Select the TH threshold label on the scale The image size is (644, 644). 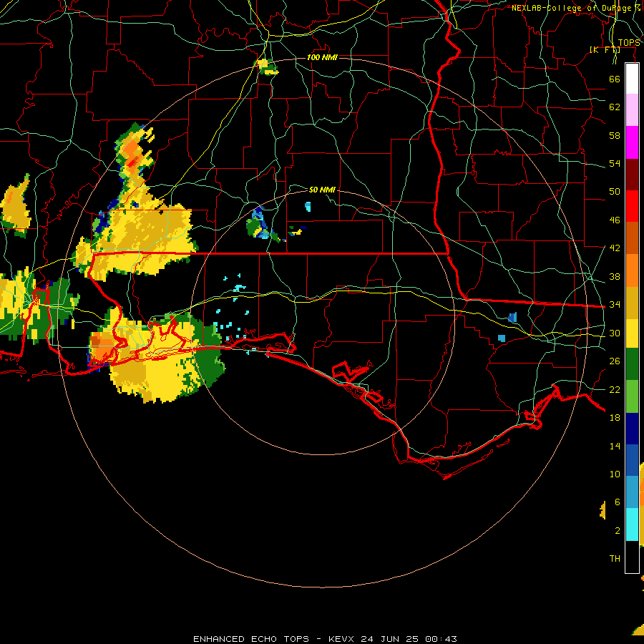coord(615,559)
